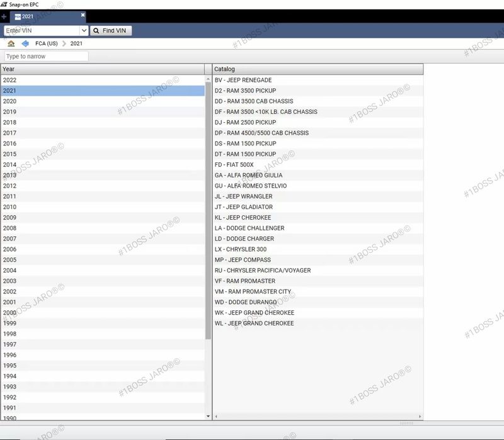This screenshot has height=440, width=504.
Task: Go to home via house icon
Action: (11, 43)
